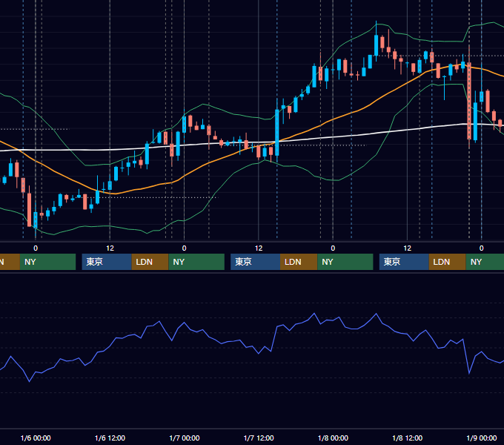The width and height of the screenshot is (504, 445).
Task: Select the NY session block spanning 1/8 00:00
Action: coord(345,262)
